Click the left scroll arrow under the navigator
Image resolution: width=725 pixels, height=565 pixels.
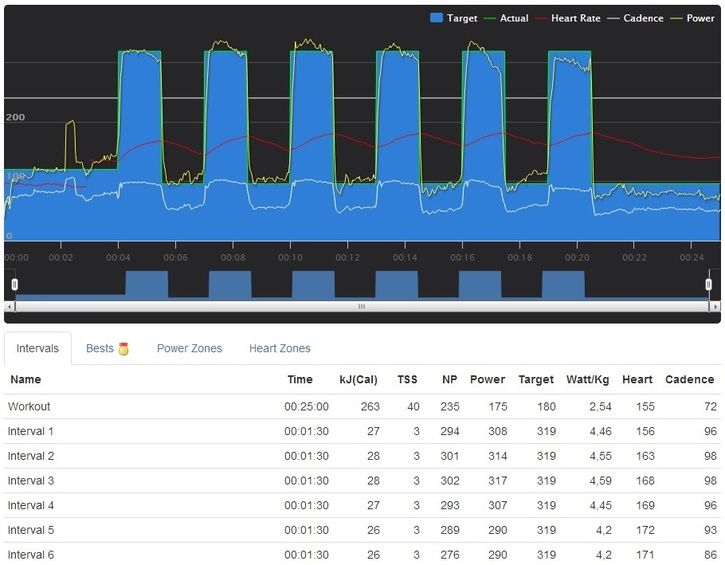coord(11,307)
